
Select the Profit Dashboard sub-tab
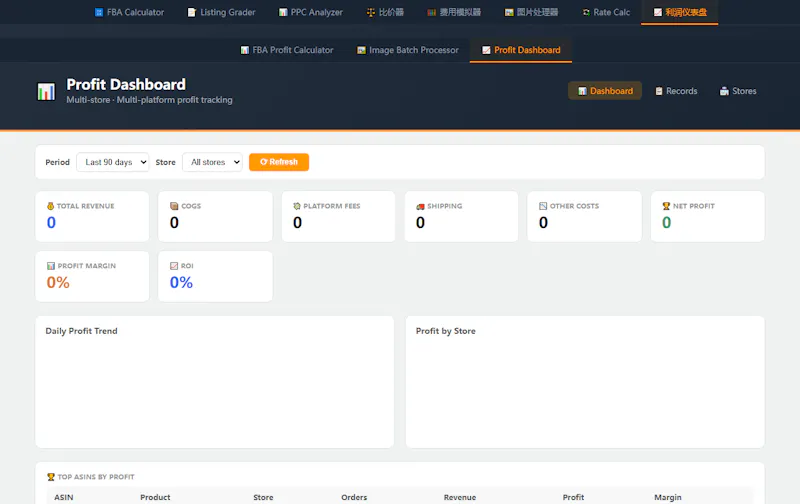pos(521,50)
